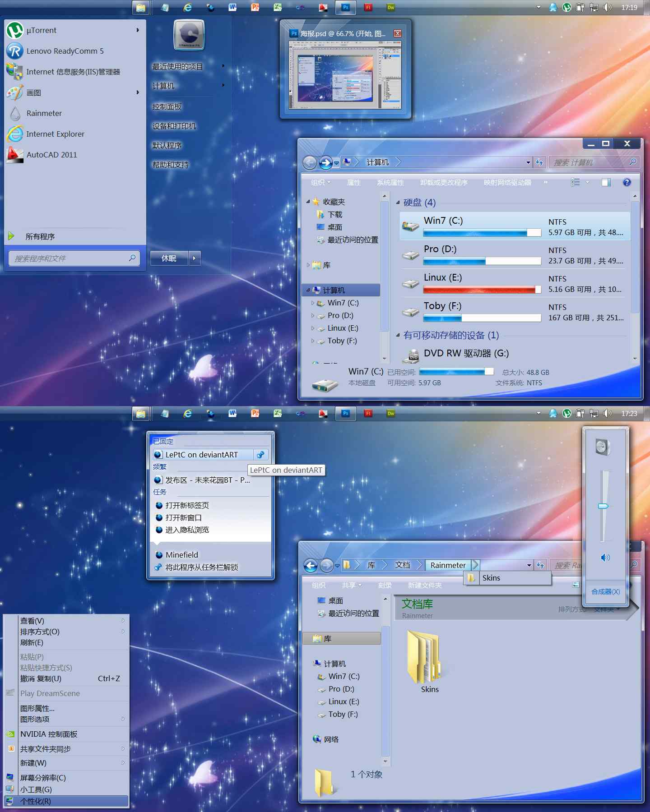The height and width of the screenshot is (812, 650).
Task: Launch 画图 (Paint) from the Start menu
Action: click(x=74, y=92)
